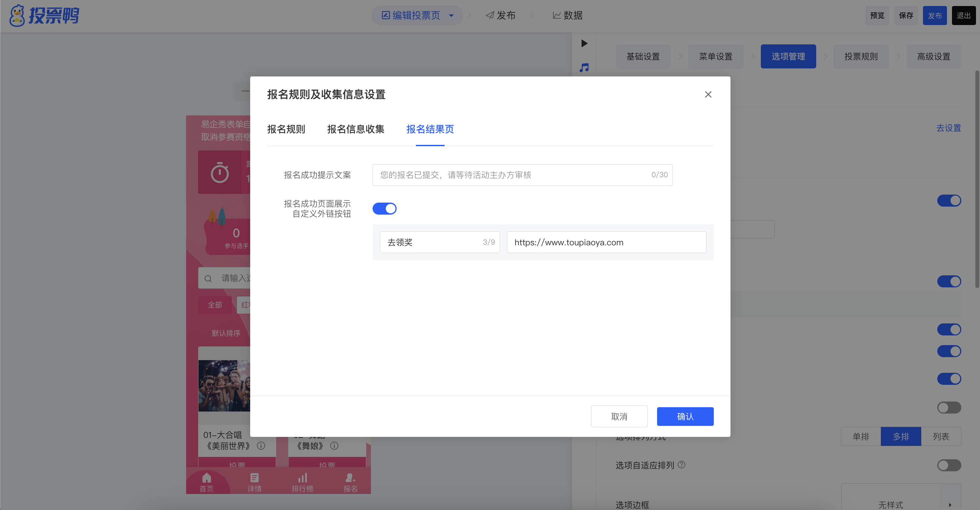Click the 详情 icon in phone preview

tap(254, 478)
